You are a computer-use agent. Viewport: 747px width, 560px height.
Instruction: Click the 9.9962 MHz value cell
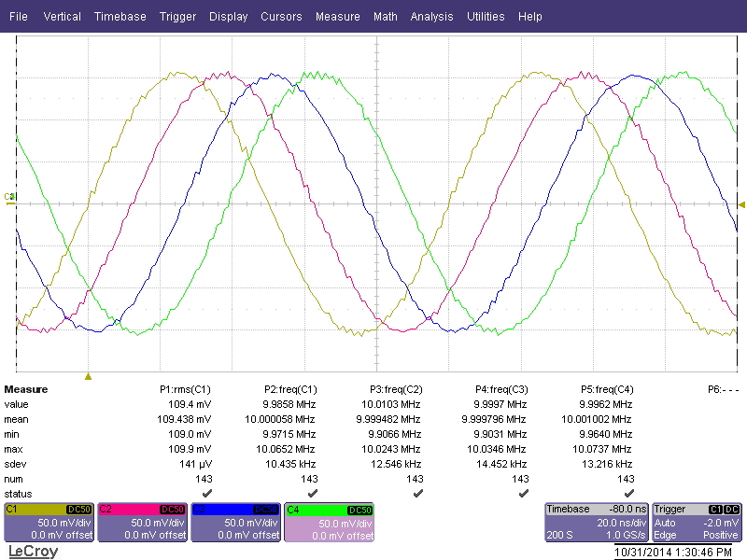click(605, 404)
